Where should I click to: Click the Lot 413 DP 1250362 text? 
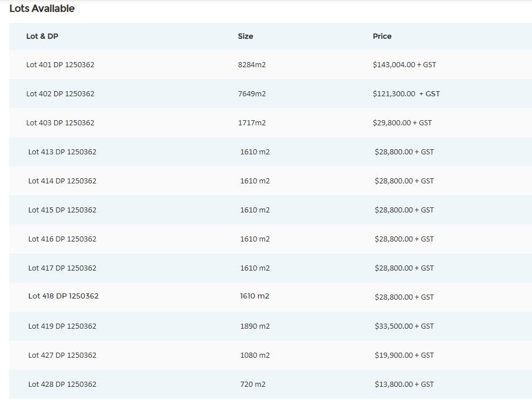[62, 152]
